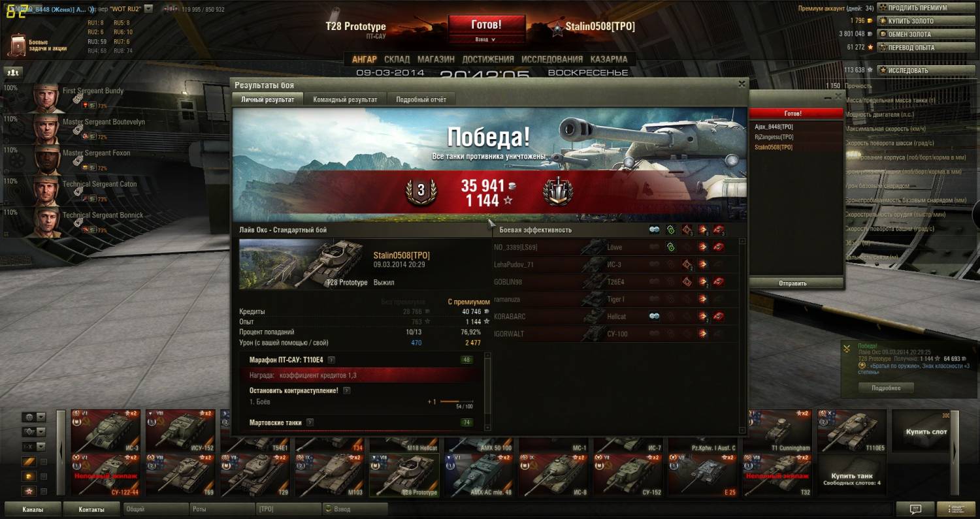980x519 pixels.
Task: Expand the tier I-X filter dropdown
Action: pos(34,447)
